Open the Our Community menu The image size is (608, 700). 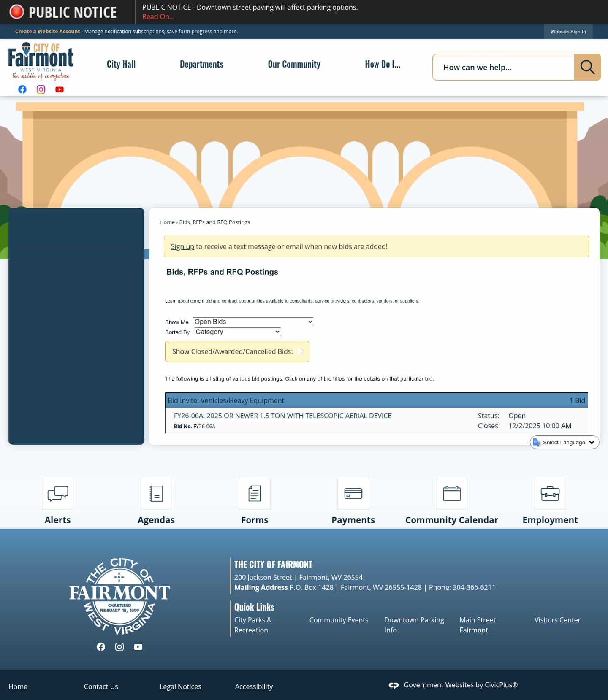294,64
